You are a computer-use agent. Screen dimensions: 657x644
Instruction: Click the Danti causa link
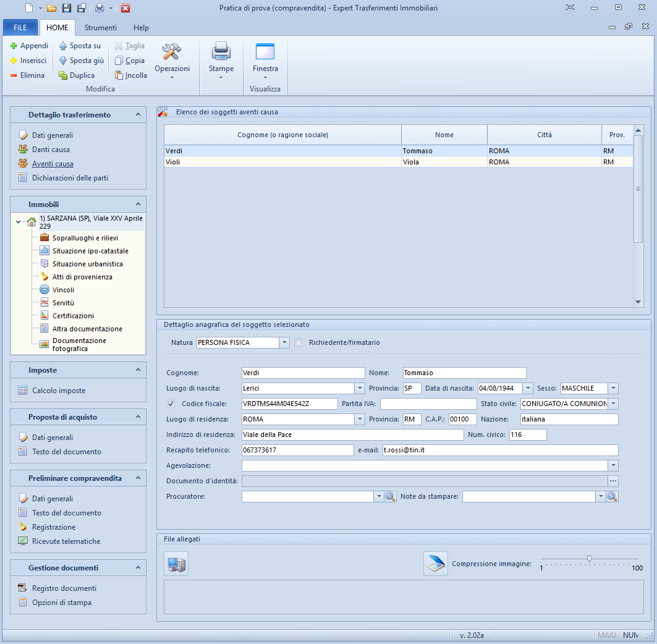click(x=51, y=150)
